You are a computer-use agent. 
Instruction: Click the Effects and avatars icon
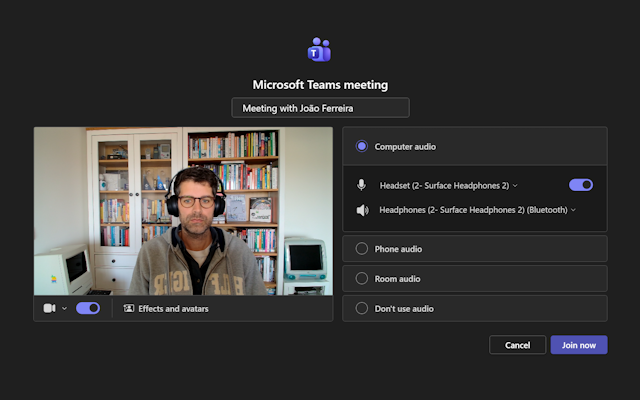[128, 308]
